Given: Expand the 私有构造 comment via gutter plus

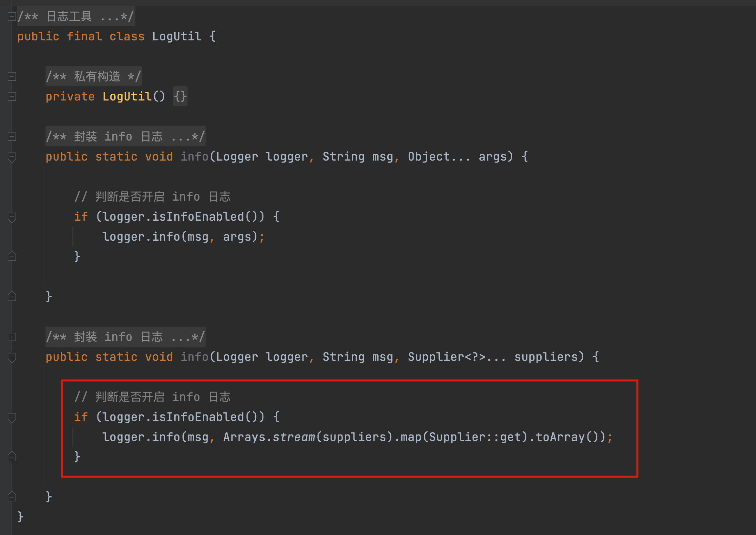Looking at the screenshot, I should [12, 77].
